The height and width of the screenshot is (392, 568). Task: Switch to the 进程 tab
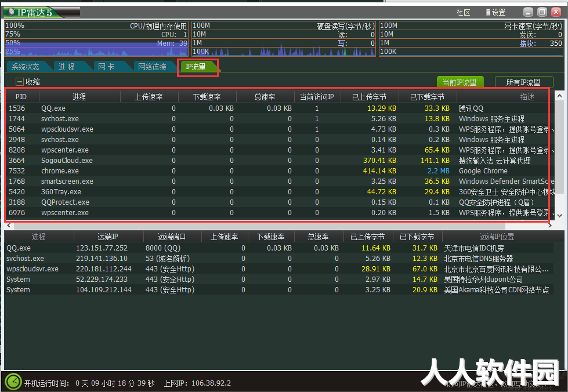66,67
